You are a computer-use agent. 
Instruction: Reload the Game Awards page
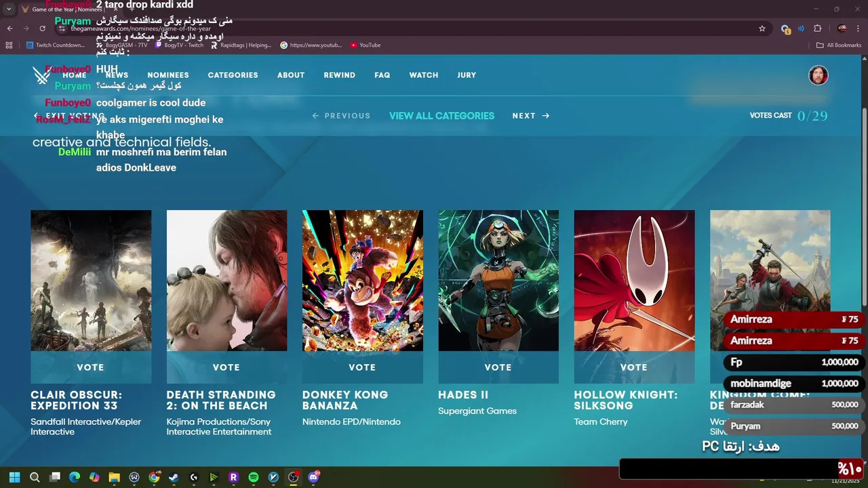tap(42, 28)
